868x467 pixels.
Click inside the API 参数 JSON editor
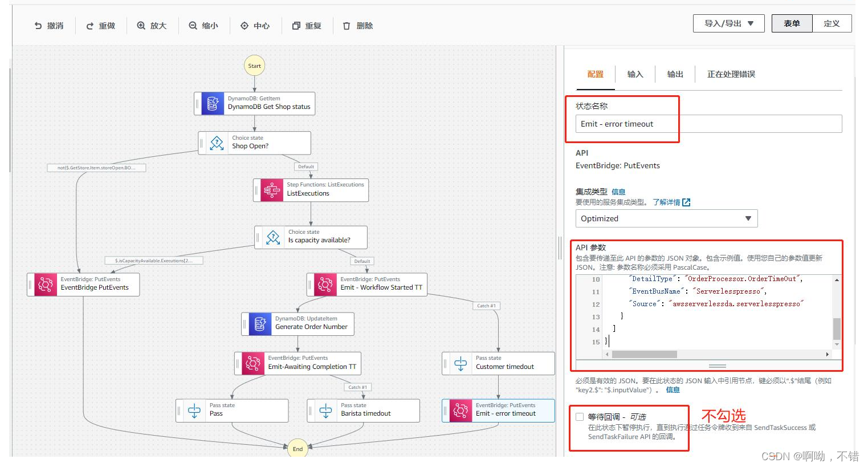(x=717, y=311)
